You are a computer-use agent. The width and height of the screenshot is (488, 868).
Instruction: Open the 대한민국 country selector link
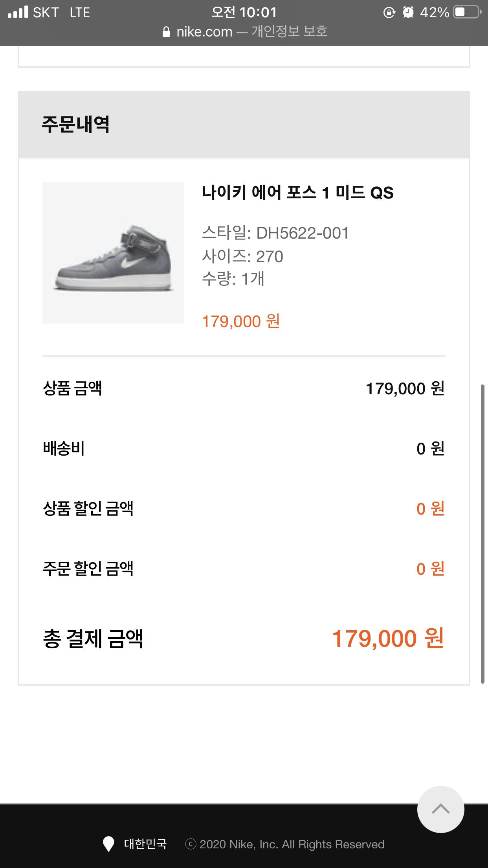tap(145, 844)
